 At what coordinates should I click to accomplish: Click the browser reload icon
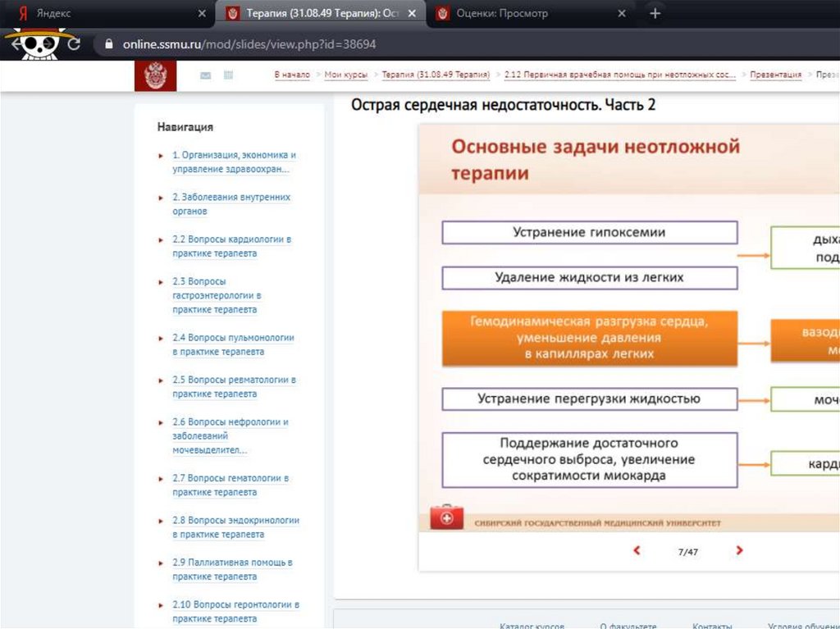[74, 44]
